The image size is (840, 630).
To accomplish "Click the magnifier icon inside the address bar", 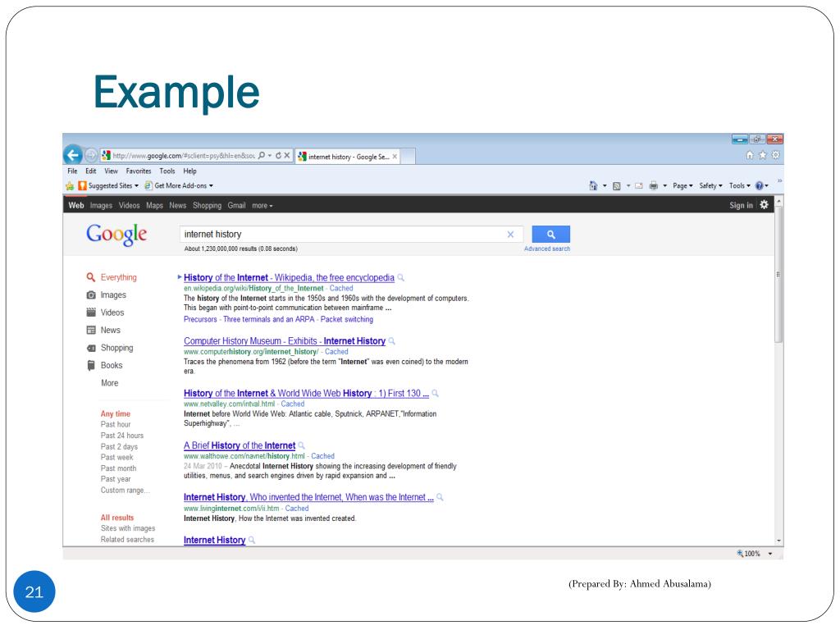I will (262, 155).
